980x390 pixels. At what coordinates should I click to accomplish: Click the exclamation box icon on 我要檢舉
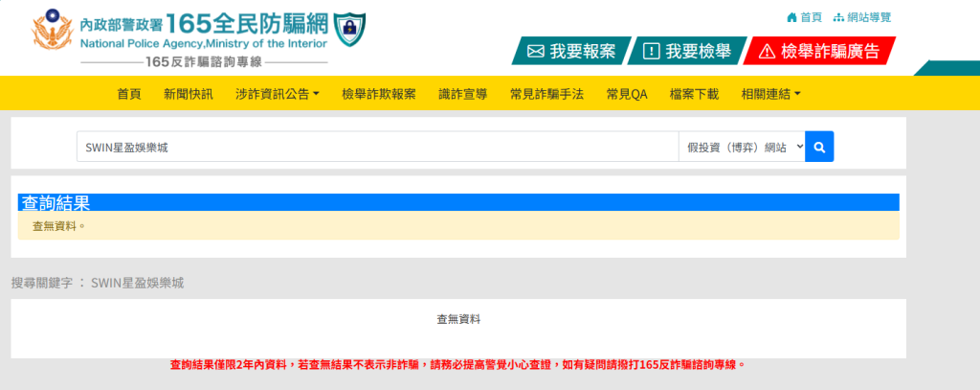[x=652, y=51]
